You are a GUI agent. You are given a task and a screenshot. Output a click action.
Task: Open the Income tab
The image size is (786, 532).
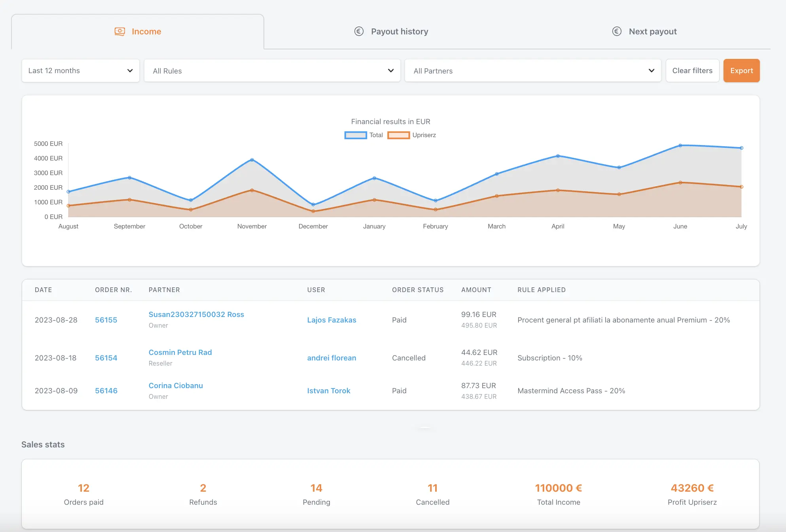coord(138,32)
